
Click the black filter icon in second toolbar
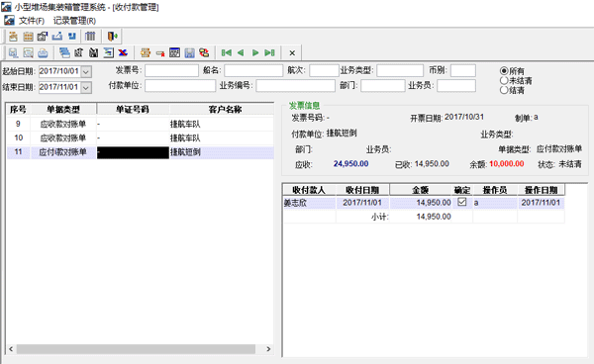[94, 53]
